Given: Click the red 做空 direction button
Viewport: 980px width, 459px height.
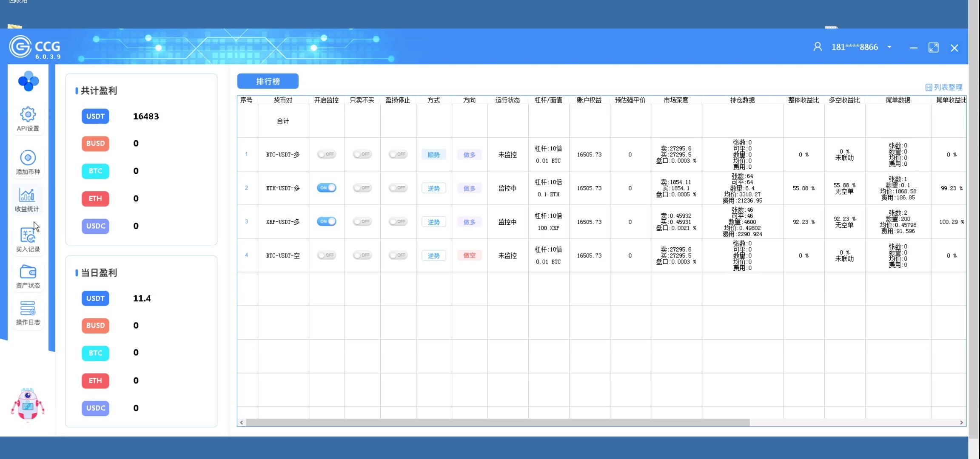Looking at the screenshot, I should tap(469, 255).
